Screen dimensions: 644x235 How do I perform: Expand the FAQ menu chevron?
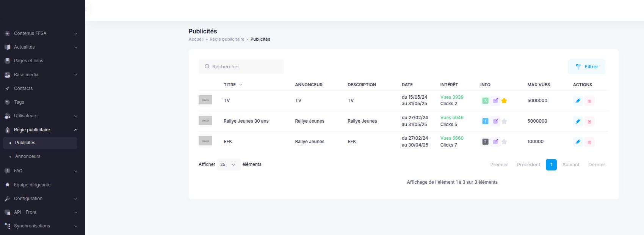pos(76,171)
